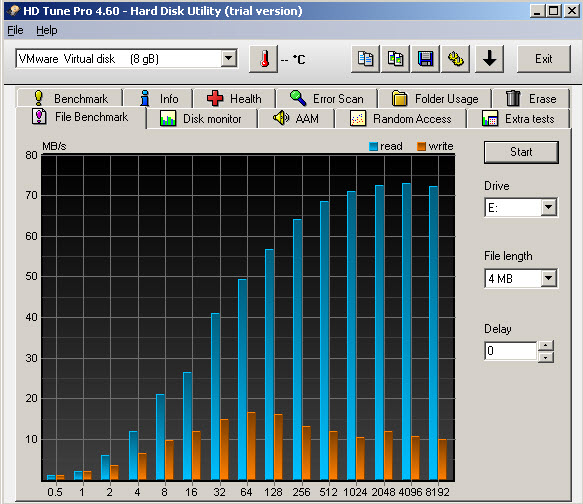
Task: Switch to the Error Scan tab
Action: pos(327,98)
